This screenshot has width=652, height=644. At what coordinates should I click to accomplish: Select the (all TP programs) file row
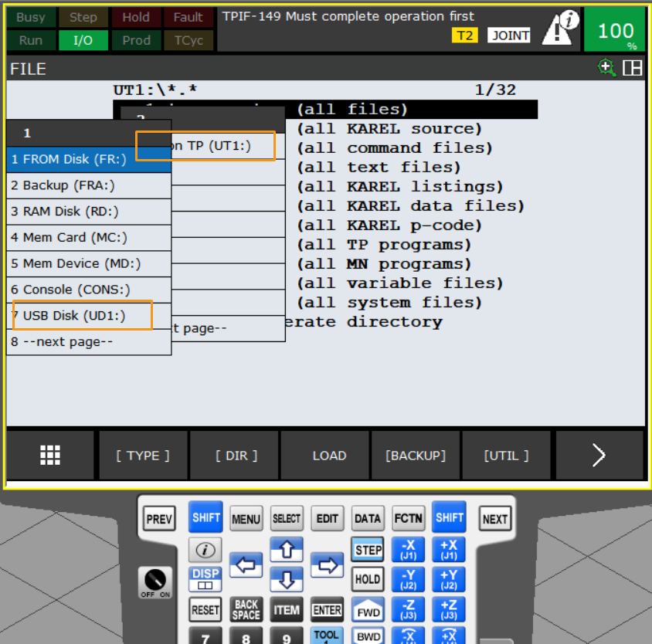coord(384,245)
